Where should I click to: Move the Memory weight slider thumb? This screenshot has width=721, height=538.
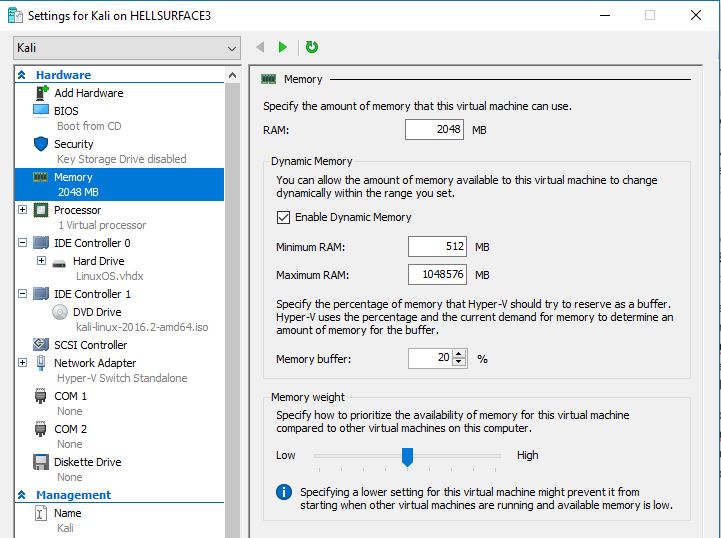click(407, 457)
